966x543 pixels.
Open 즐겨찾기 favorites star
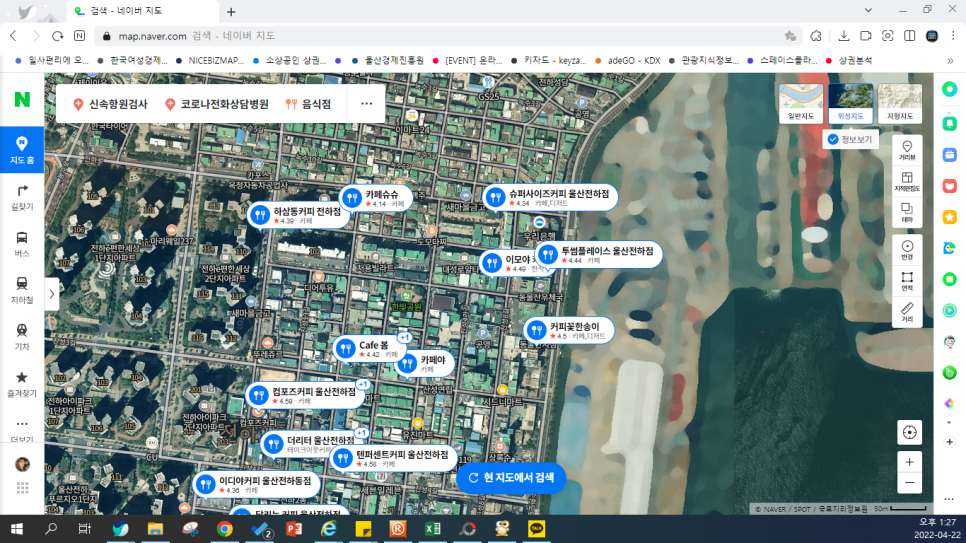coord(22,382)
